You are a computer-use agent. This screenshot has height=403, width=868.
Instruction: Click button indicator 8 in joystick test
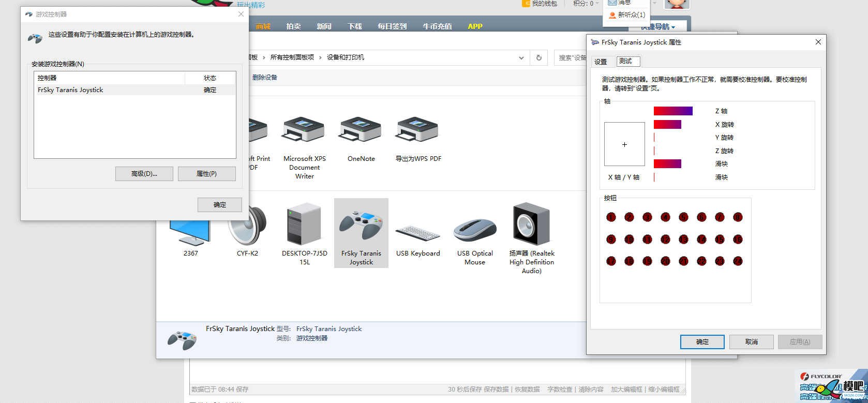coord(738,217)
